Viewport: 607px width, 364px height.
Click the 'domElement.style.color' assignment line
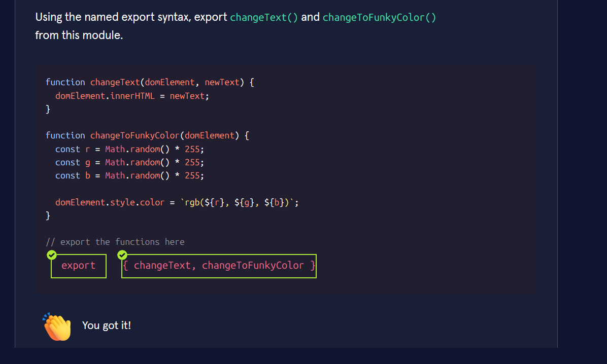[x=110, y=202]
